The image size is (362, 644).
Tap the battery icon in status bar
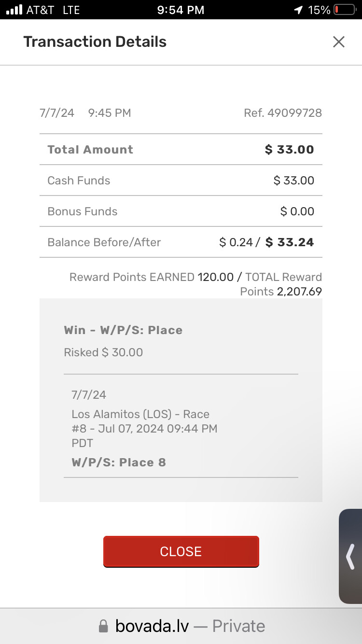pyautogui.click(x=345, y=10)
